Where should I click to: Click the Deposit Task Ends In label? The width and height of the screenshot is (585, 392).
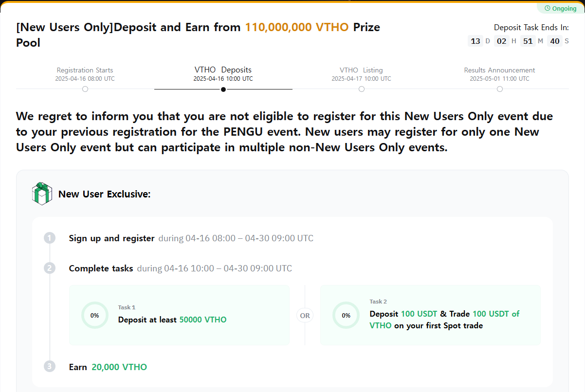(531, 27)
